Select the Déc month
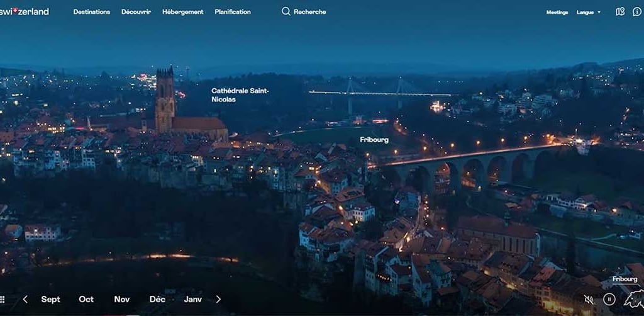This screenshot has width=644, height=316. (157, 299)
